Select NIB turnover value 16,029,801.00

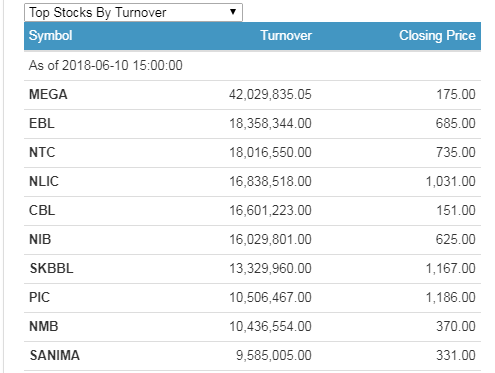(270, 239)
